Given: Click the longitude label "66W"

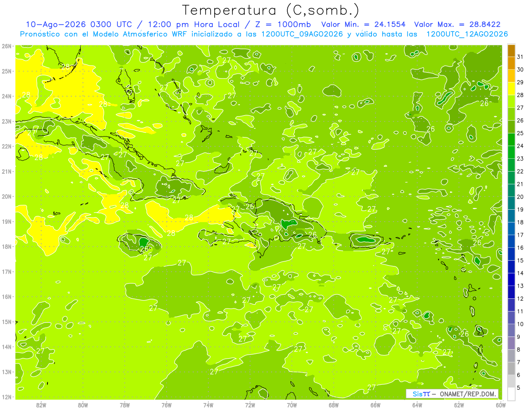Looking at the screenshot, I should click(x=375, y=405).
